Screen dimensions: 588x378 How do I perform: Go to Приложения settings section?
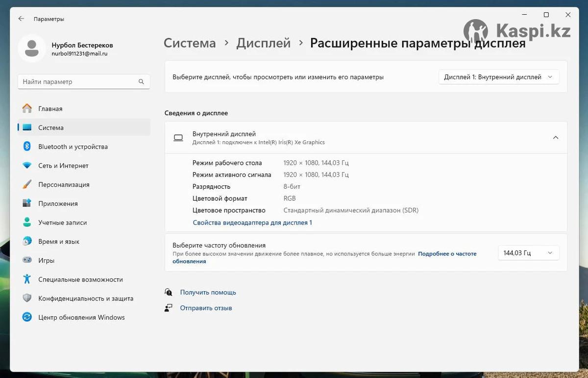(58, 203)
